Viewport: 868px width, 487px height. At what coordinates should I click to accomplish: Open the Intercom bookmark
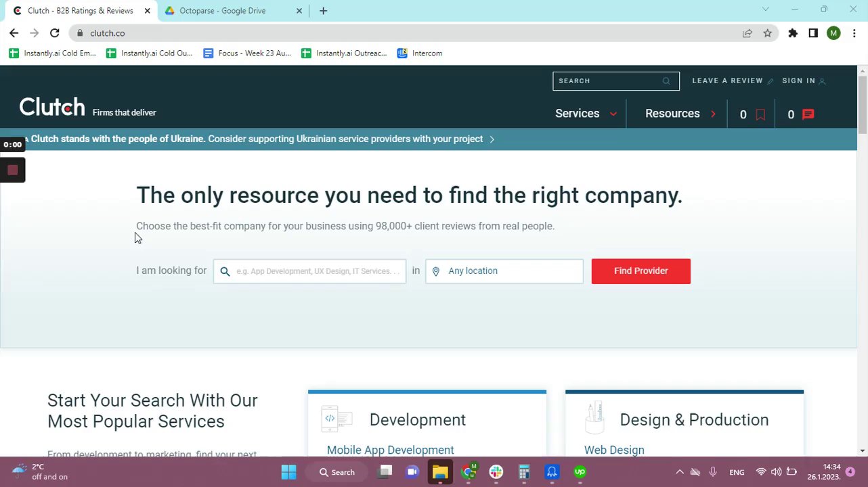coord(420,53)
